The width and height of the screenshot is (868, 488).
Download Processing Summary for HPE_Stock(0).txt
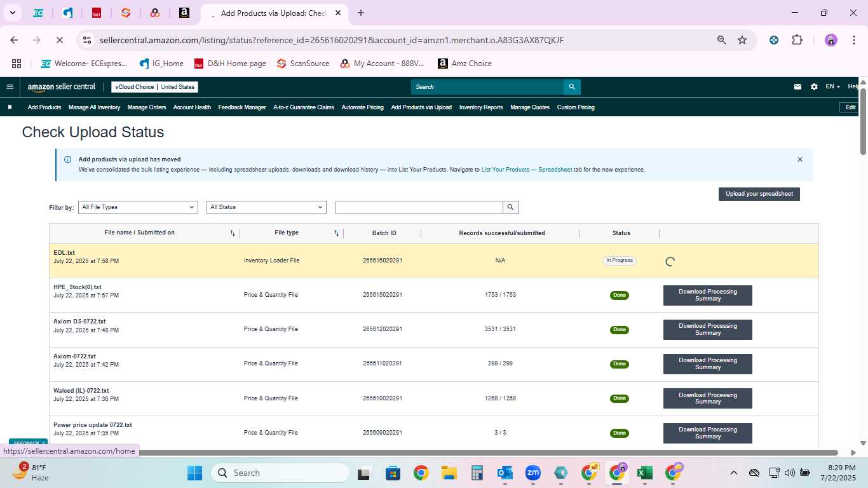pyautogui.click(x=708, y=295)
